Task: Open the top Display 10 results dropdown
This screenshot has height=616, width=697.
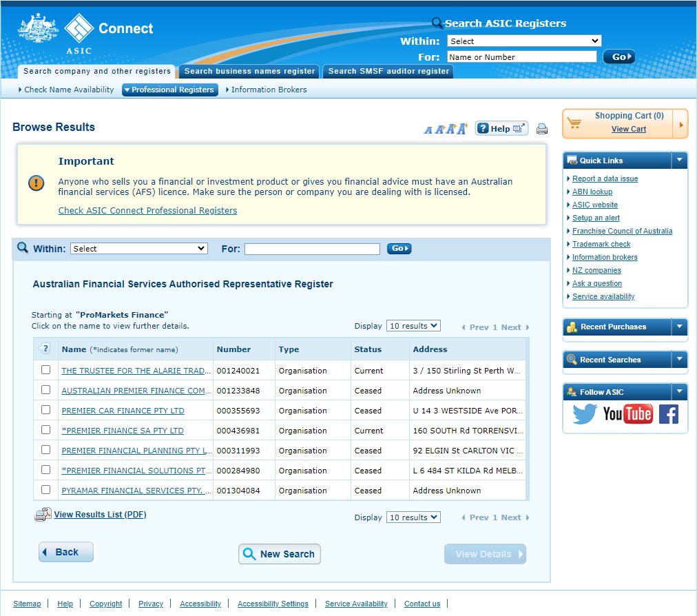Action: [413, 326]
